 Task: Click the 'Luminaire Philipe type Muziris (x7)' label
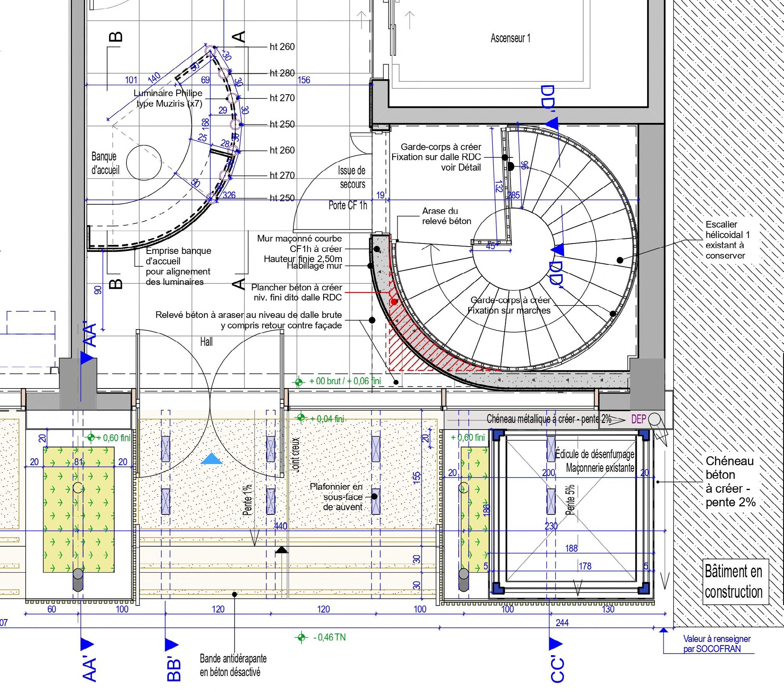point(168,98)
